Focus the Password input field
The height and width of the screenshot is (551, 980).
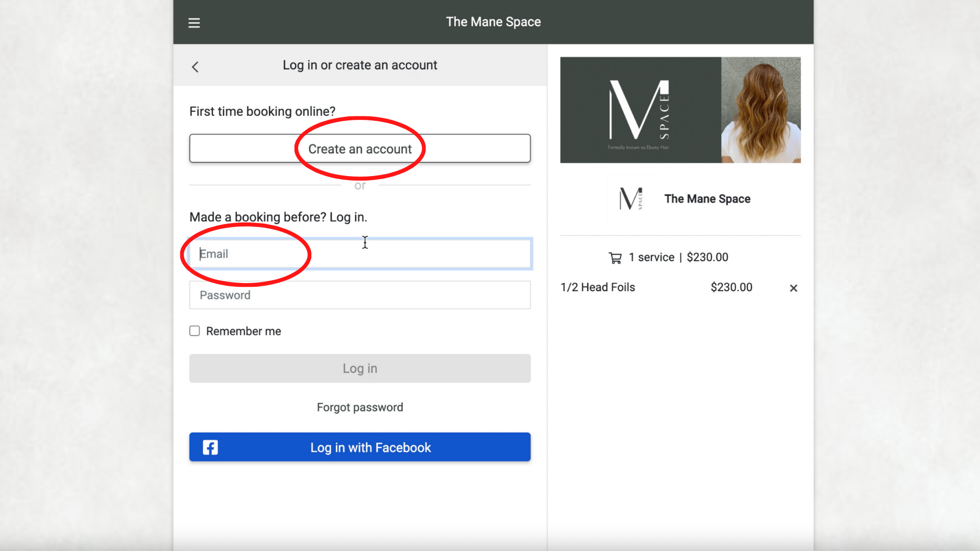[x=360, y=295]
